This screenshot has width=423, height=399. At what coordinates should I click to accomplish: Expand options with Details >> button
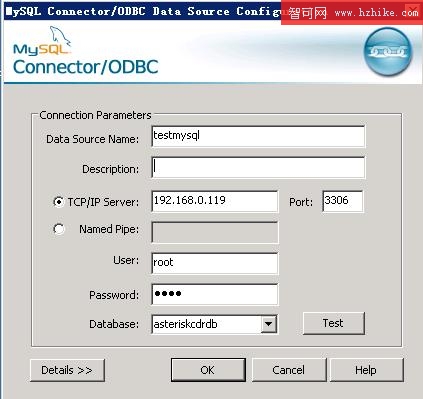tap(67, 370)
